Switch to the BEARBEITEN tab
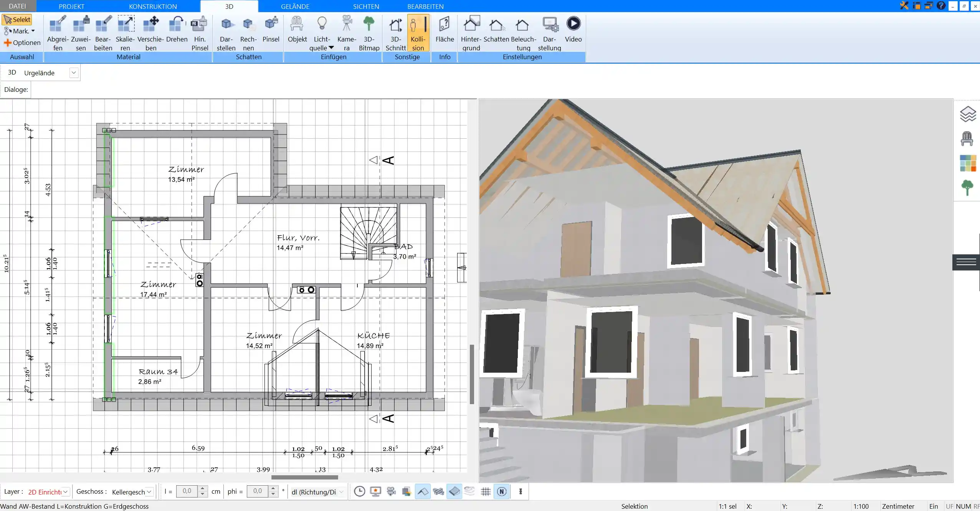This screenshot has height=511, width=980. tap(425, 6)
